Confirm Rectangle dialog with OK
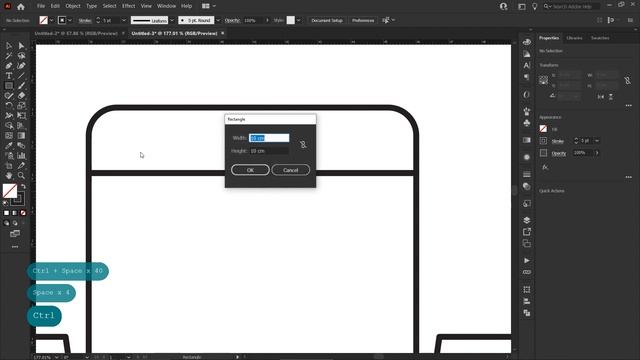The width and height of the screenshot is (640, 360). 250,170
